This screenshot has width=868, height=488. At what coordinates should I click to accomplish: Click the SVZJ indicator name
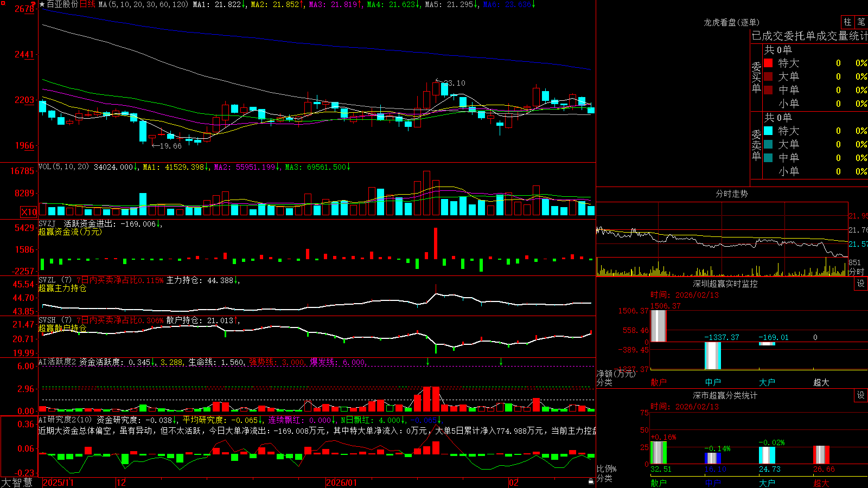click(47, 223)
